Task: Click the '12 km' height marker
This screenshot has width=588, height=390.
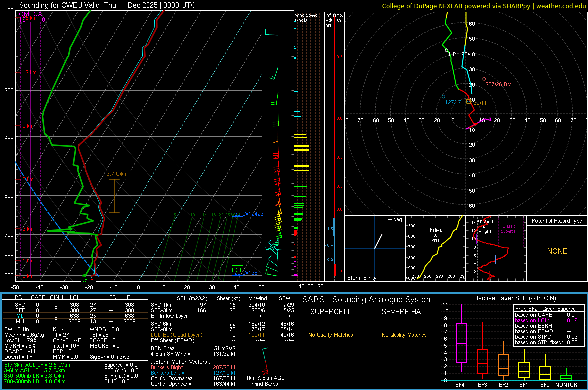Action: pyautogui.click(x=29, y=72)
